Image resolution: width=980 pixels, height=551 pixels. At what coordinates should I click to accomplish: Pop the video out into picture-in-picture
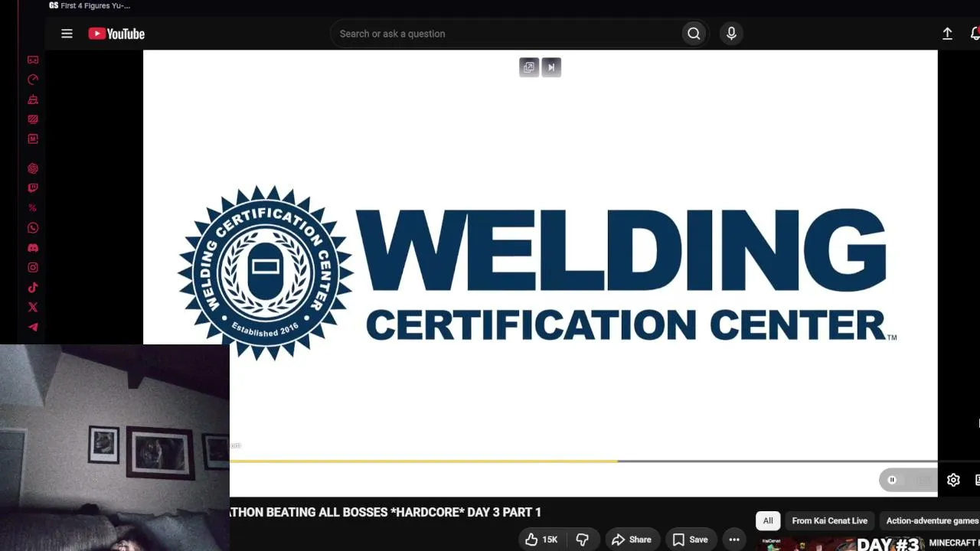point(529,67)
